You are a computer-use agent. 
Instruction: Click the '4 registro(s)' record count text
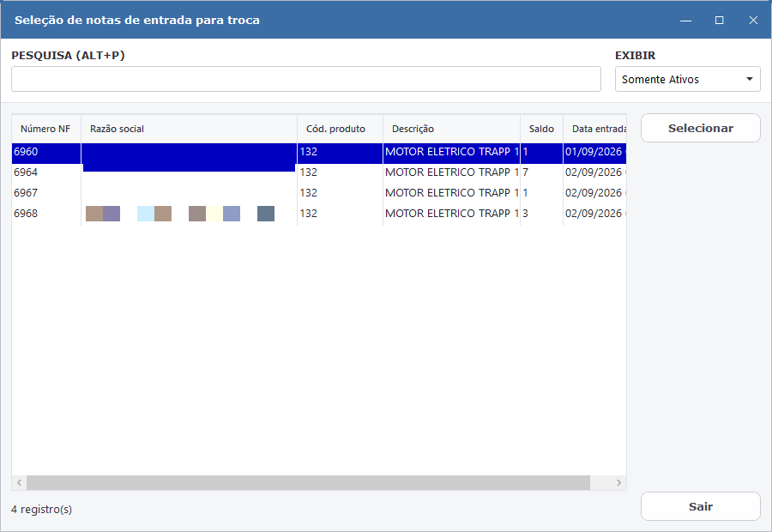click(42, 510)
